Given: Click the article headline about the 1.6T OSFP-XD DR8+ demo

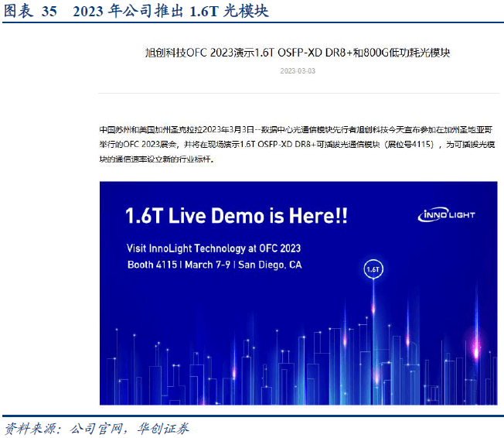Looking at the screenshot, I should point(298,53).
